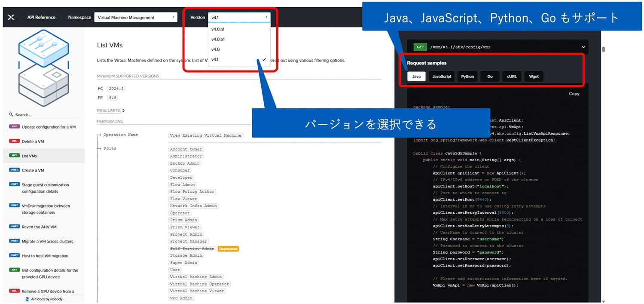This screenshot has width=644, height=304.
Task: Click the API Reference menu item
Action: [41, 17]
